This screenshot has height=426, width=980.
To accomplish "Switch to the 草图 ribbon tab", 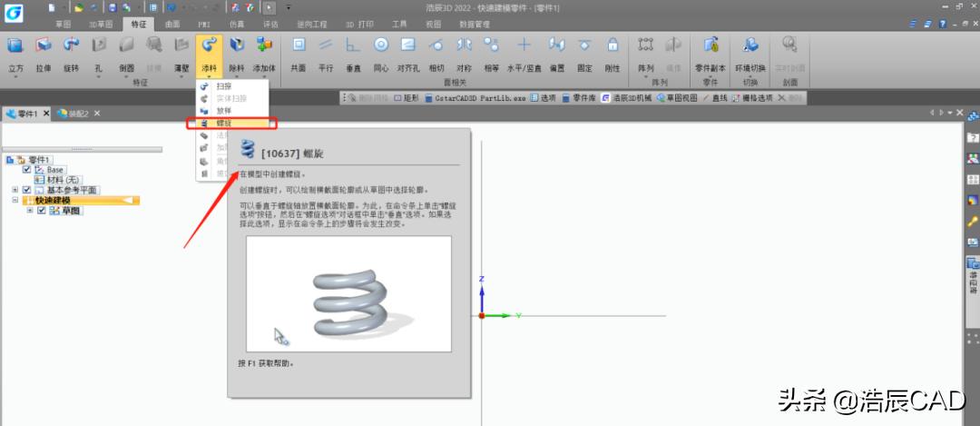I will click(64, 25).
